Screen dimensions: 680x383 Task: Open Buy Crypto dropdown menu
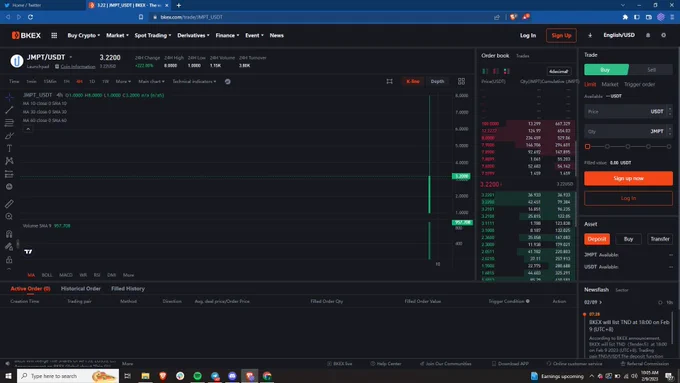pos(83,36)
